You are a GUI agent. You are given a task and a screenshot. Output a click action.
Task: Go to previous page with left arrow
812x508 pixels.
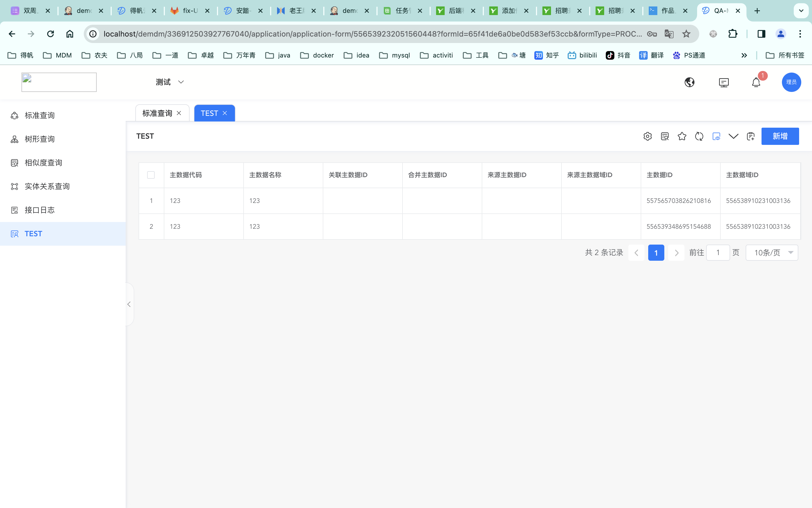636,253
